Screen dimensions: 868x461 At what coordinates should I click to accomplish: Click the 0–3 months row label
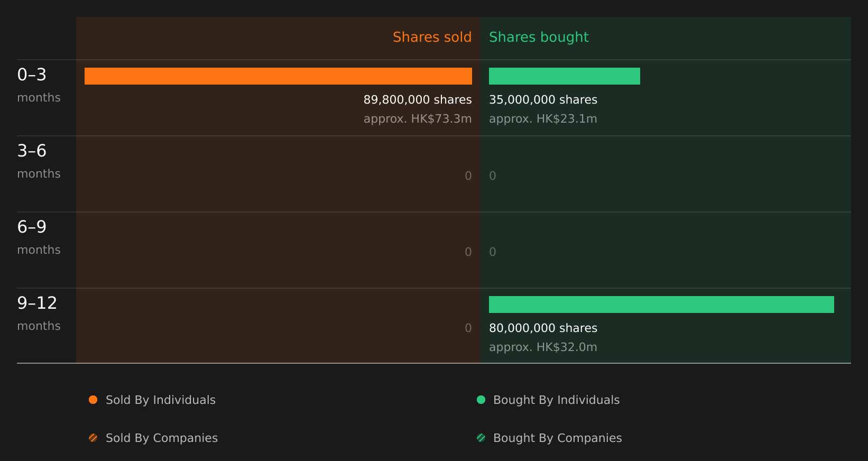pyautogui.click(x=39, y=85)
